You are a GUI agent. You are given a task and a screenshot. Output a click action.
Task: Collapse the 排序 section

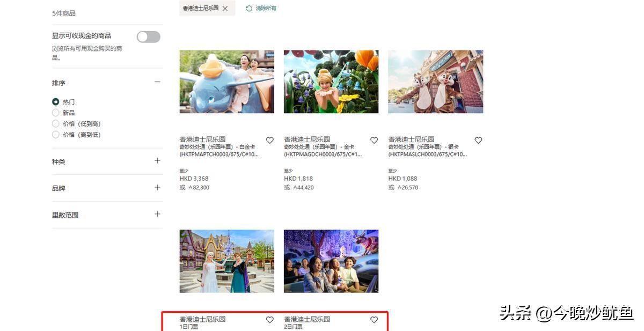click(x=157, y=82)
